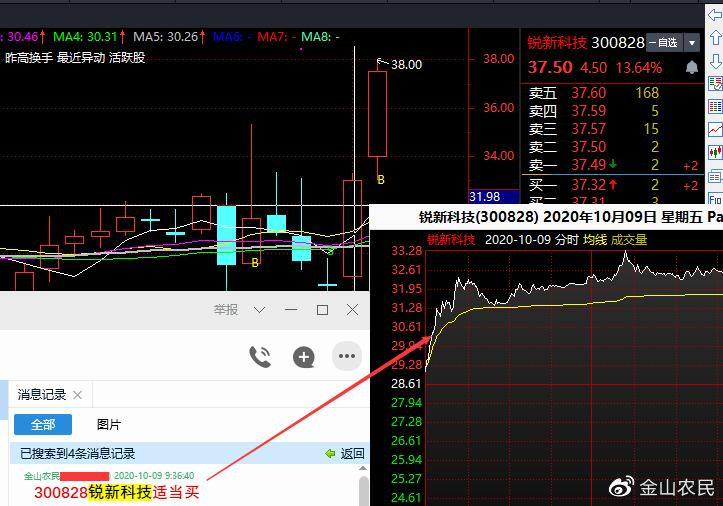723x506 pixels.
Task: Click the 均线 legend in intraday chart
Action: pos(595,240)
